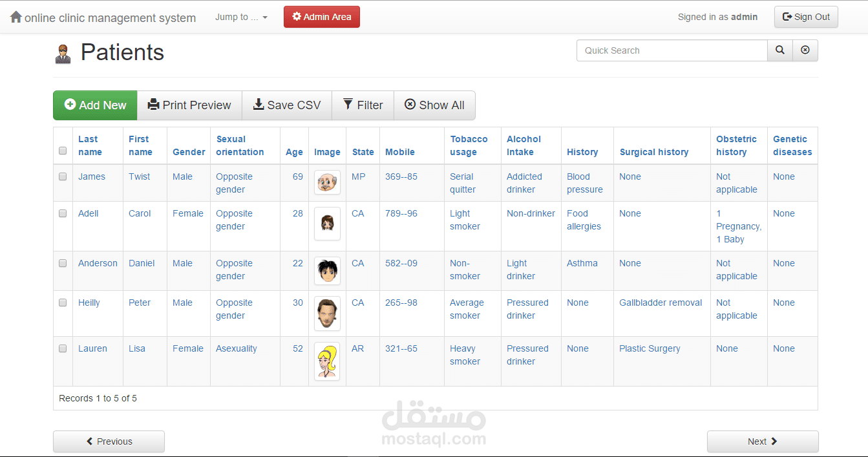Screen dimensions: 868x457
Task: Click the home icon beside the site title
Action: tap(16, 17)
